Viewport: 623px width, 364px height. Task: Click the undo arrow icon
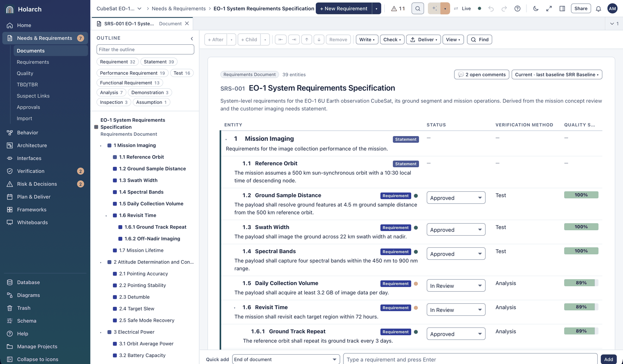[x=491, y=9]
